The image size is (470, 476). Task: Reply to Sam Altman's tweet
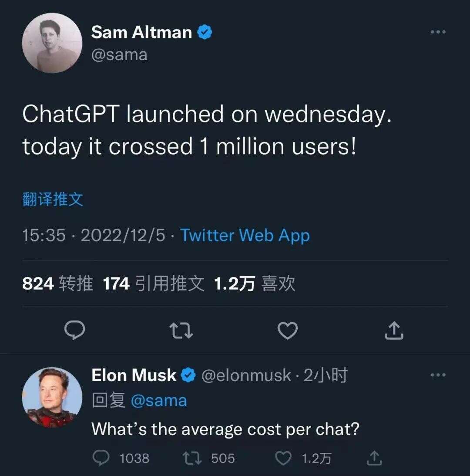[75, 330]
